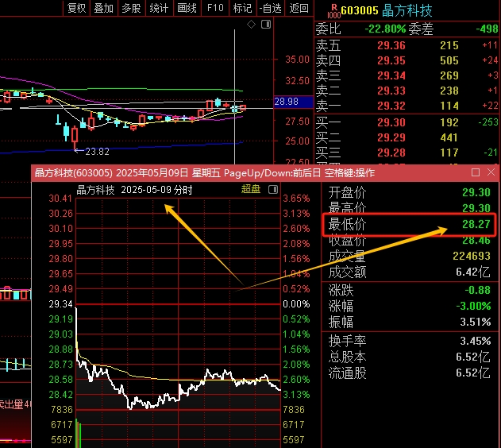Click the 开盘价 value 29.30
The height and width of the screenshot is (448, 501).
[476, 192]
